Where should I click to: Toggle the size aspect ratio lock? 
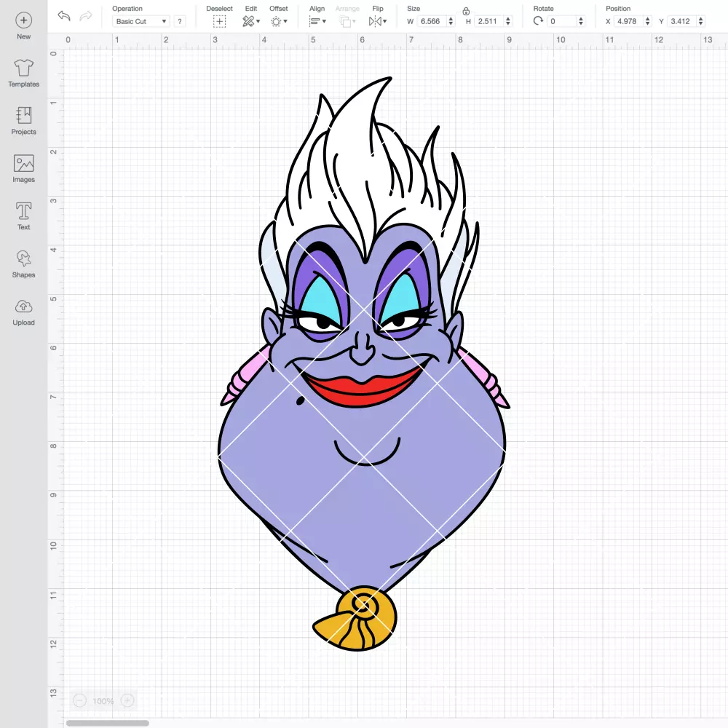[x=466, y=11]
